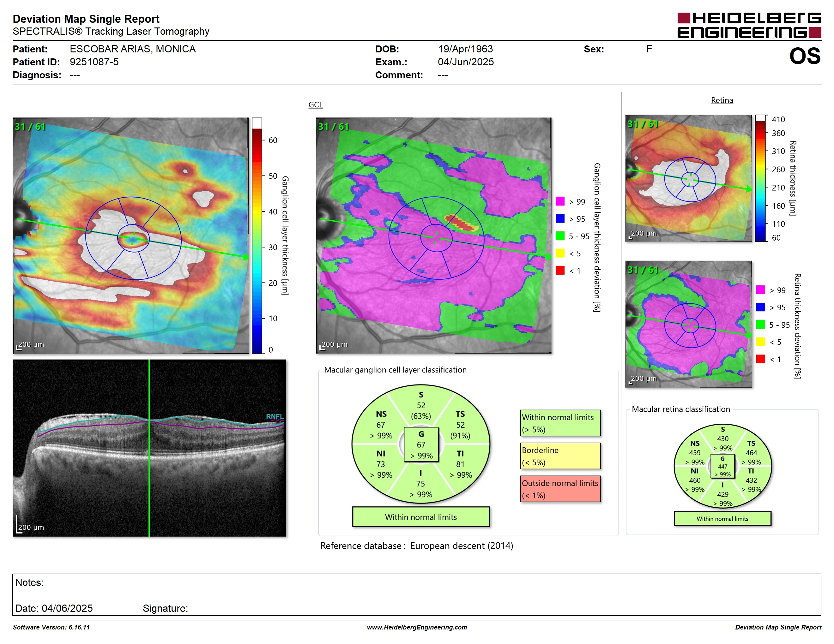The width and height of the screenshot is (834, 644).
Task: Click the Retina sector TI value 432
Action: [751, 480]
